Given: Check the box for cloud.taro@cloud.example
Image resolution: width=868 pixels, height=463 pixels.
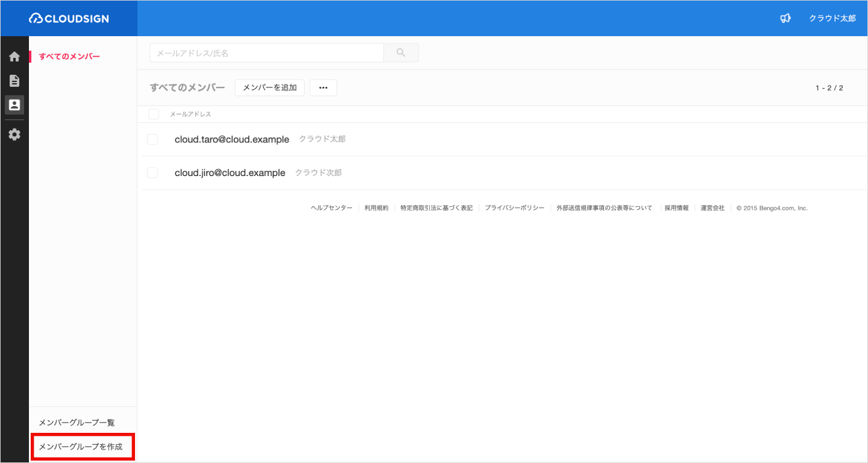Looking at the screenshot, I should [x=153, y=139].
